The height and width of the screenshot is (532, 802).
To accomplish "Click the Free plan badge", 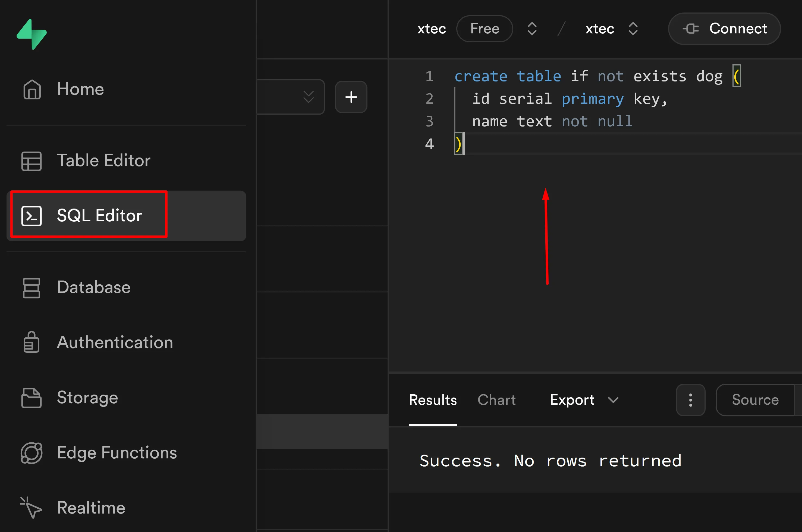I will tap(485, 29).
